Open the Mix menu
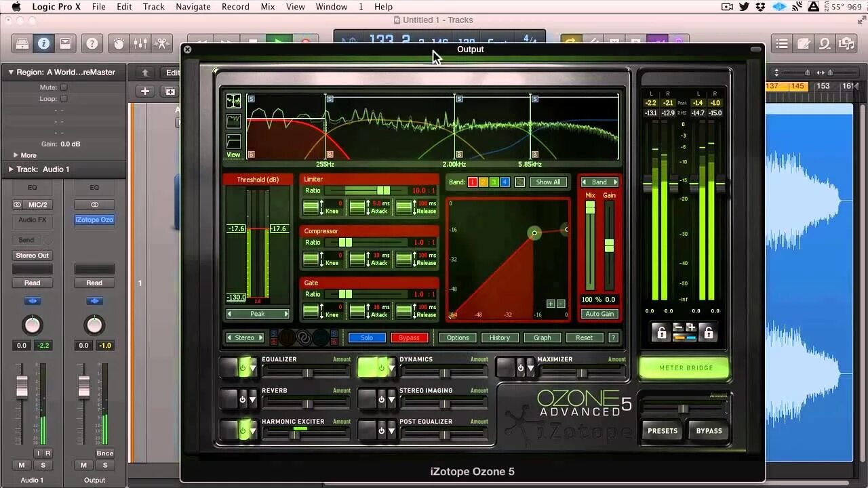This screenshot has height=488, width=868. click(x=268, y=7)
